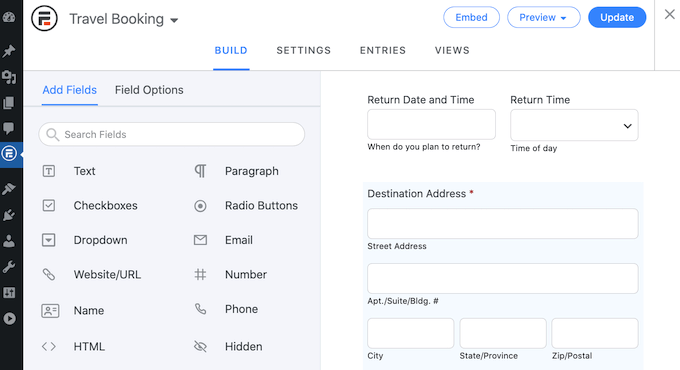Open the Preview dropdown button

pyautogui.click(x=544, y=17)
